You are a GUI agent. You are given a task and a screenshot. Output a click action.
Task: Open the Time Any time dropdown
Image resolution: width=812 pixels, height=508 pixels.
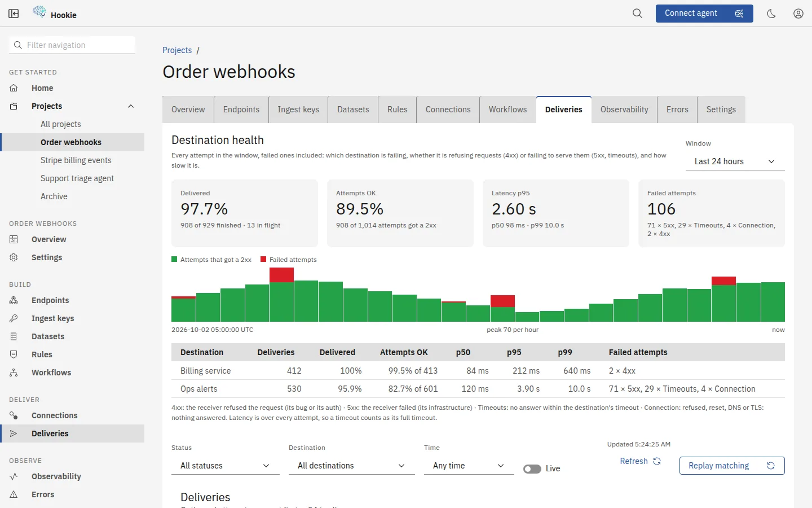(469, 466)
